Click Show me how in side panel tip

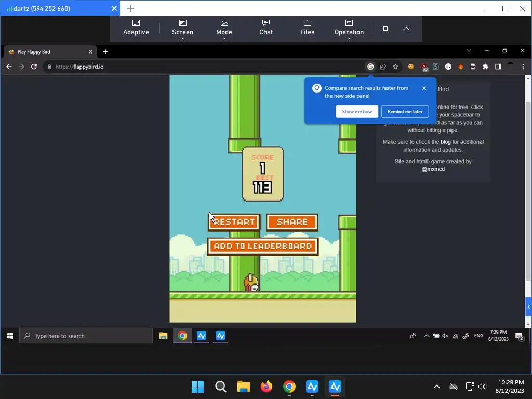tap(357, 112)
